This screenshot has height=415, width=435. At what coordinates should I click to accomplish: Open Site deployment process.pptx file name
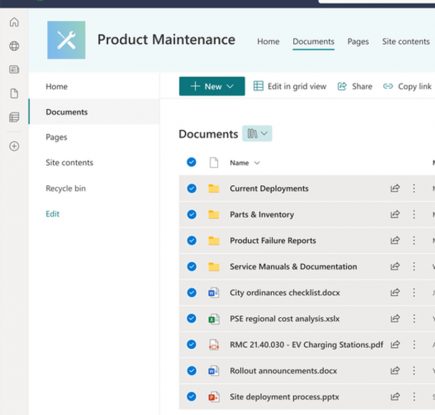click(x=284, y=397)
